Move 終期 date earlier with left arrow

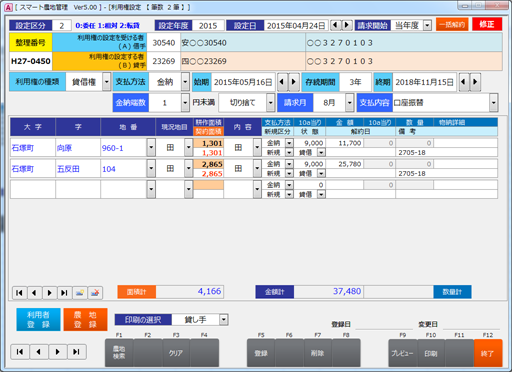click(464, 82)
